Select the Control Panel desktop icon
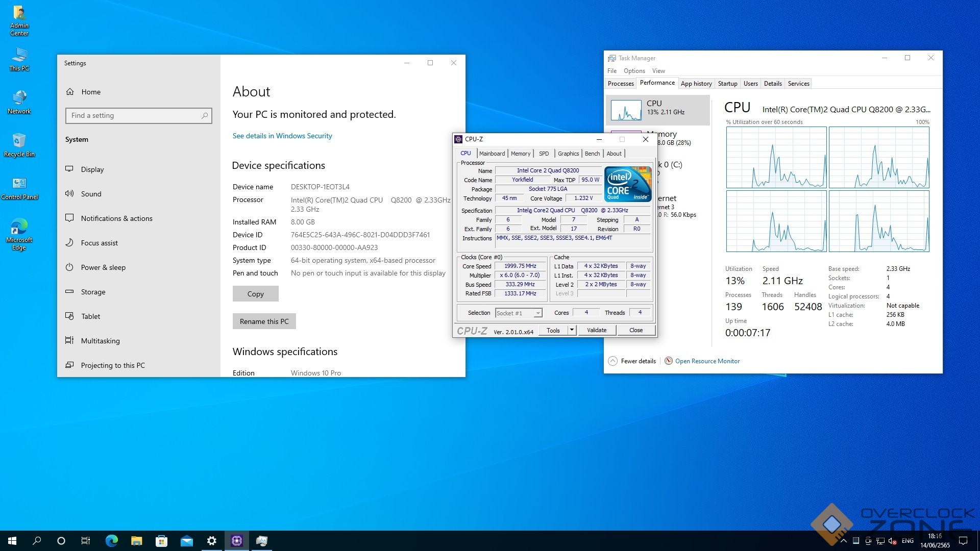This screenshot has height=551, width=980. (x=19, y=188)
